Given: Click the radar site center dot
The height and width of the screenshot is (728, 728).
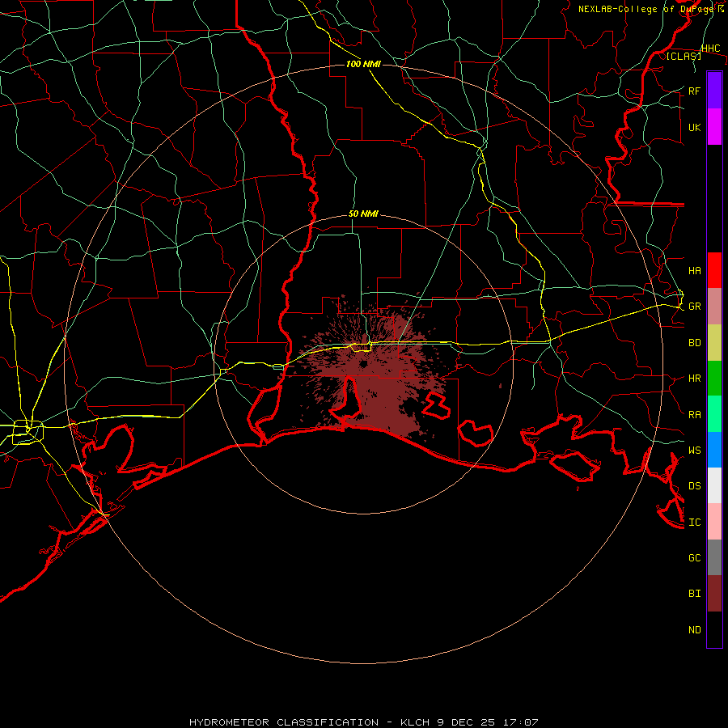Looking at the screenshot, I should (x=363, y=365).
